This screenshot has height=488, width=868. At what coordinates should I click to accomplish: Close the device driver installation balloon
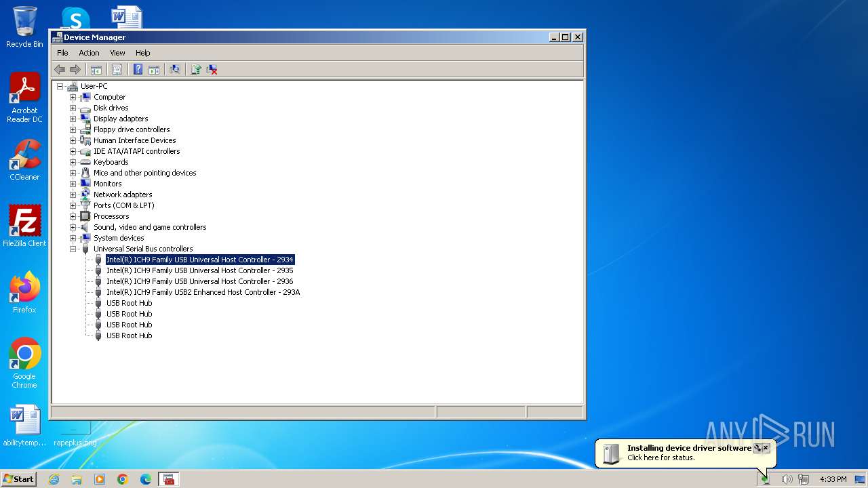766,447
